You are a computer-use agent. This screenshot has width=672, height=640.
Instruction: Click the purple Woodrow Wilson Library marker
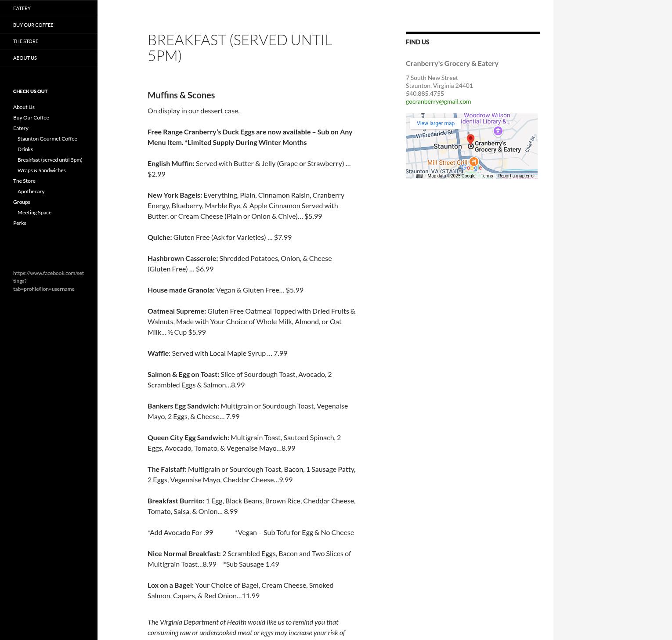click(498, 131)
